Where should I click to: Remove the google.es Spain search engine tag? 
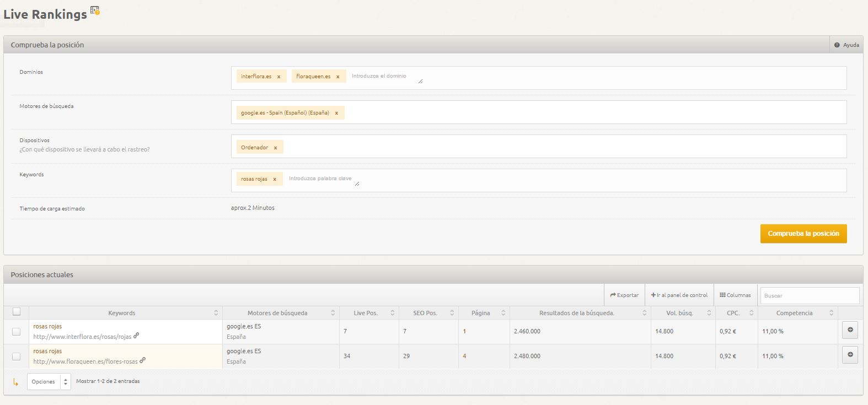(336, 113)
